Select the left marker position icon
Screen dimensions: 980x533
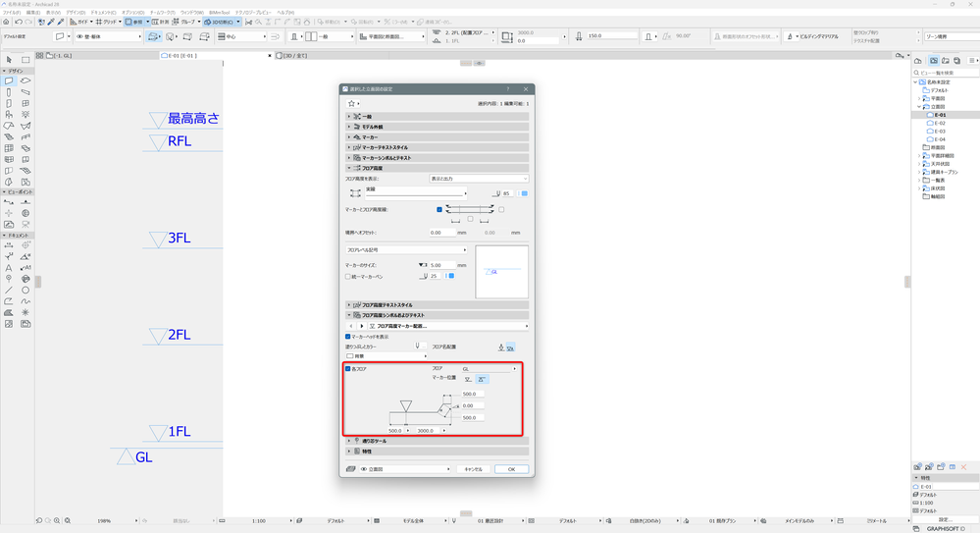click(468, 379)
